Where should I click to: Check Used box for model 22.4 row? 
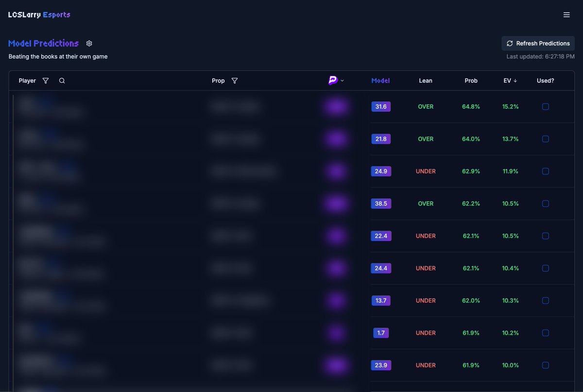pos(545,236)
